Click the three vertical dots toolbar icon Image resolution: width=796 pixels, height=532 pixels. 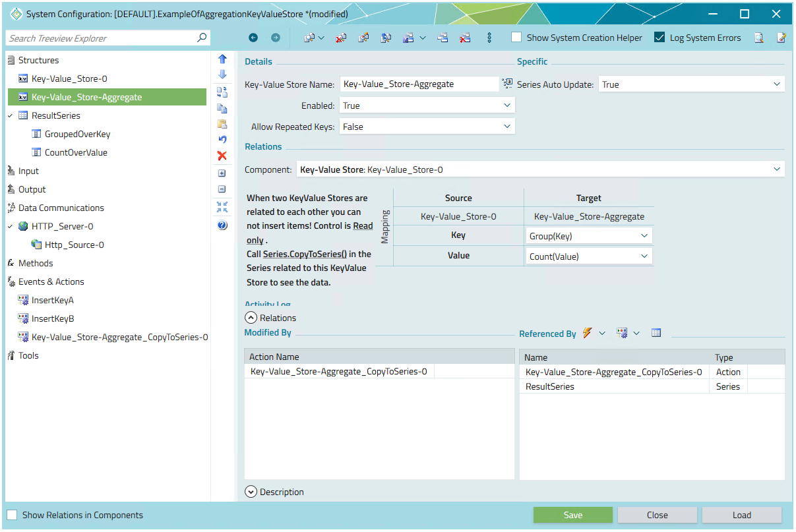pos(489,38)
